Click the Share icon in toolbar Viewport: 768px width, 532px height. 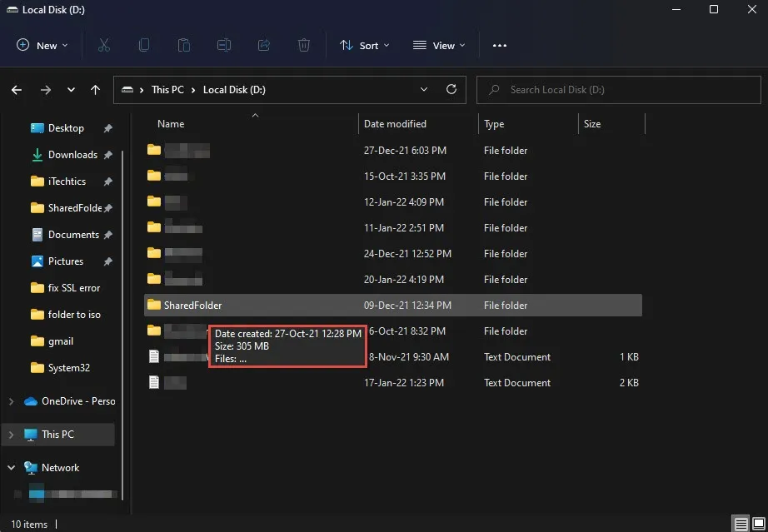[265, 45]
